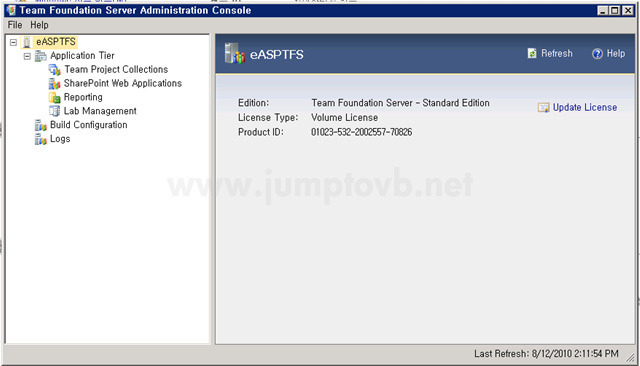
Task: Select the Application Tier tree item
Action: point(82,56)
